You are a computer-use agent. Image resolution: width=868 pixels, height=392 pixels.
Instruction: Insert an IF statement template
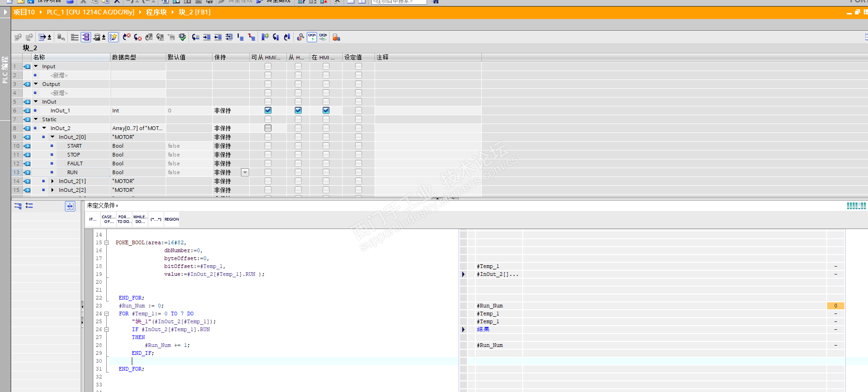click(93, 219)
